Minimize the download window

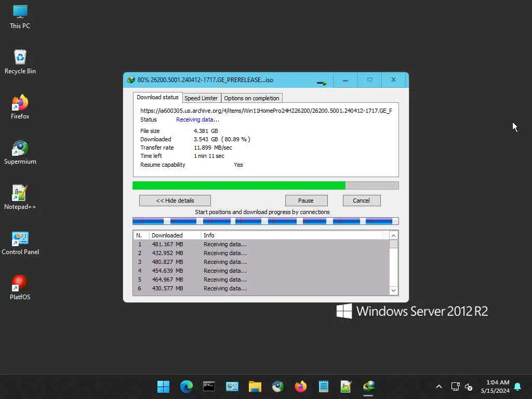pos(345,80)
